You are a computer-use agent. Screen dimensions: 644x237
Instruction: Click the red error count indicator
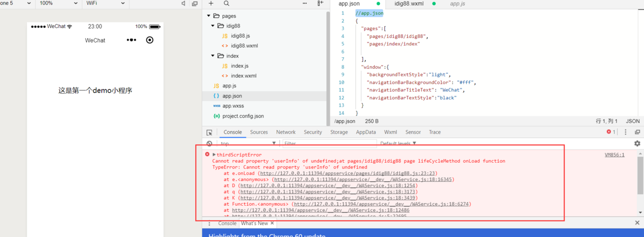click(x=611, y=132)
